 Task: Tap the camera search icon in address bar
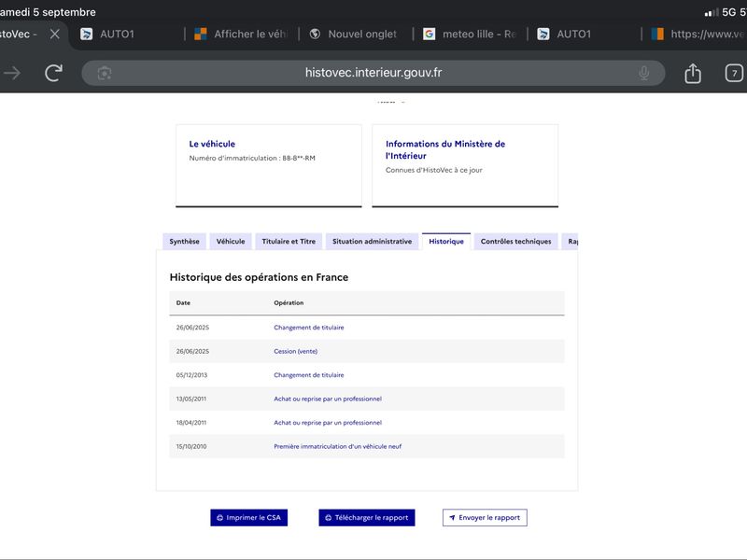[x=105, y=73]
